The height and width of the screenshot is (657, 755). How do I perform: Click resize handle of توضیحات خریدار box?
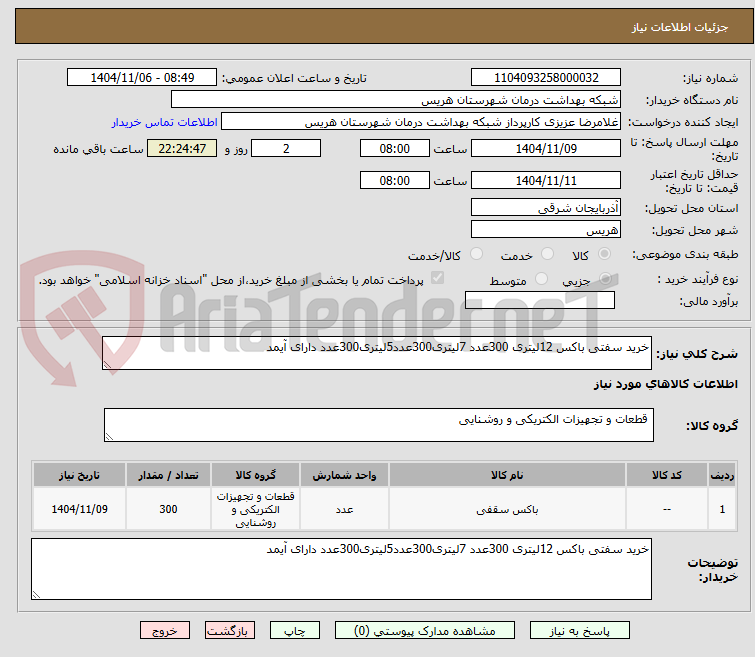pyautogui.click(x=37, y=595)
